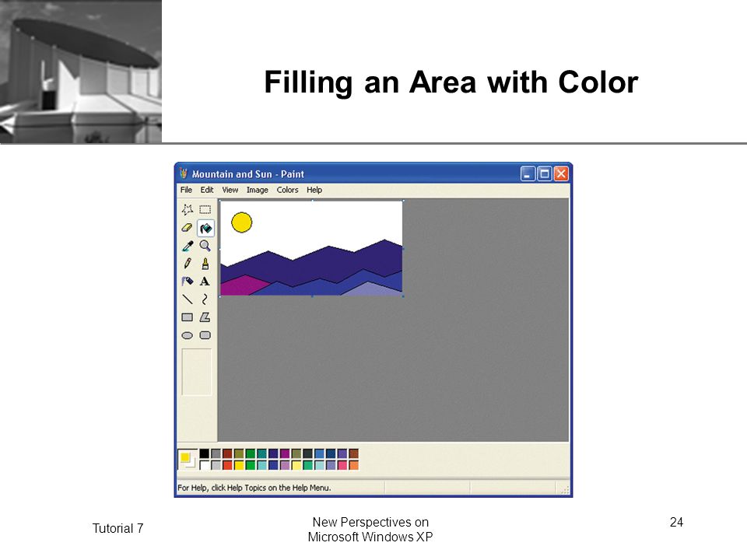
Task: Open the View menu
Action: point(230,190)
